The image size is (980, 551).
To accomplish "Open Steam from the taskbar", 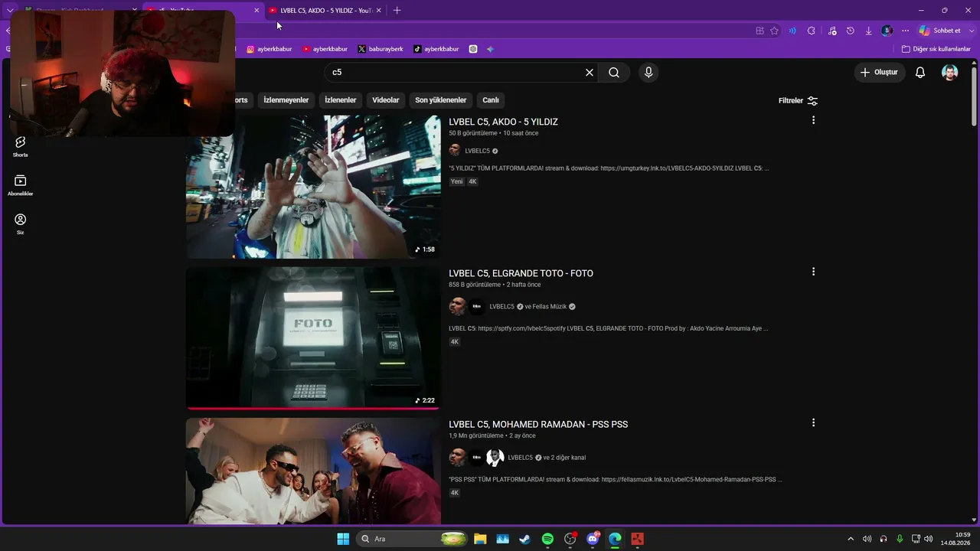I will coord(524,539).
